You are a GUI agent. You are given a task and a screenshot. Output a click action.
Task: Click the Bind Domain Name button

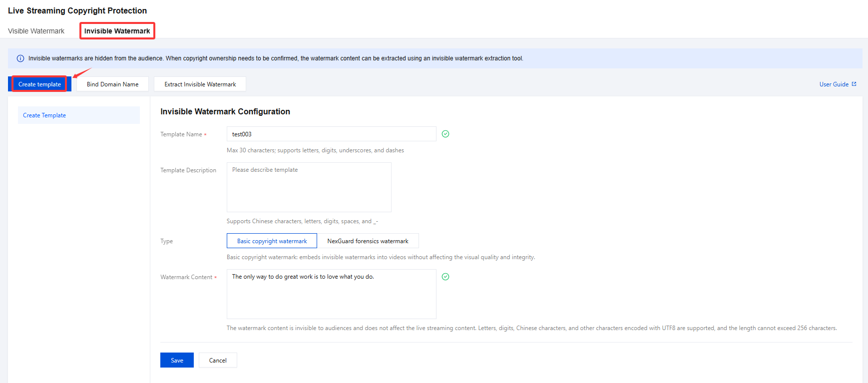[112, 84]
